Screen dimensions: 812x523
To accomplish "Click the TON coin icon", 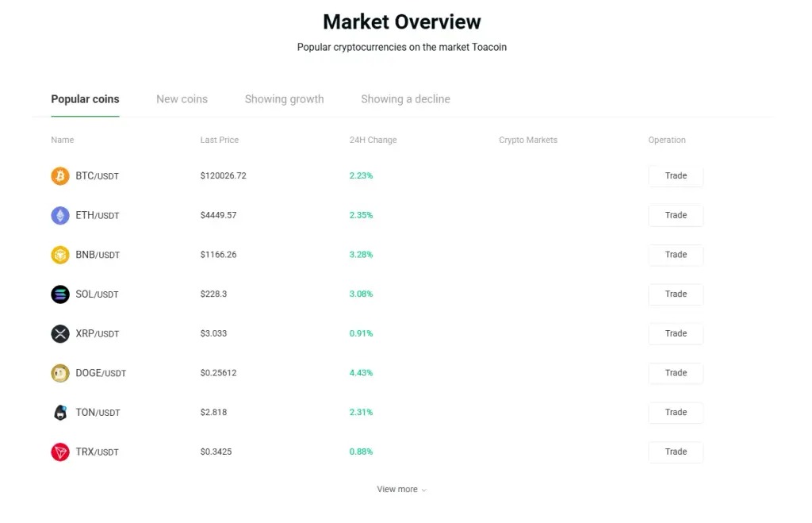I will pos(60,412).
